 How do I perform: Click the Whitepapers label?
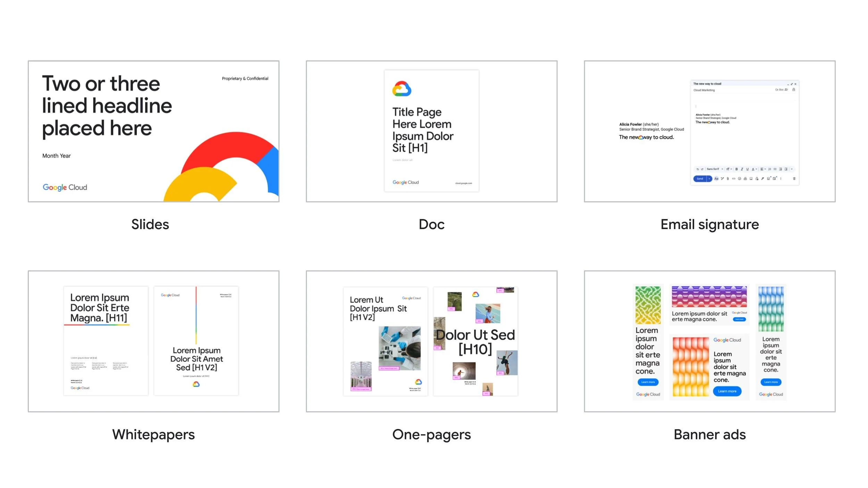(153, 435)
